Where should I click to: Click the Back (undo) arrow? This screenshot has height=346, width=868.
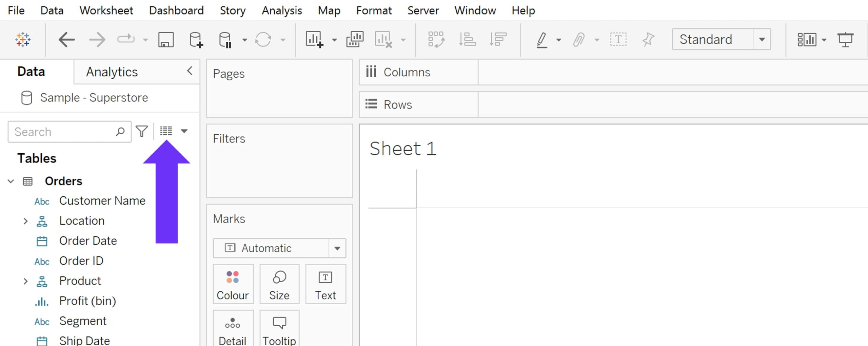coord(66,40)
